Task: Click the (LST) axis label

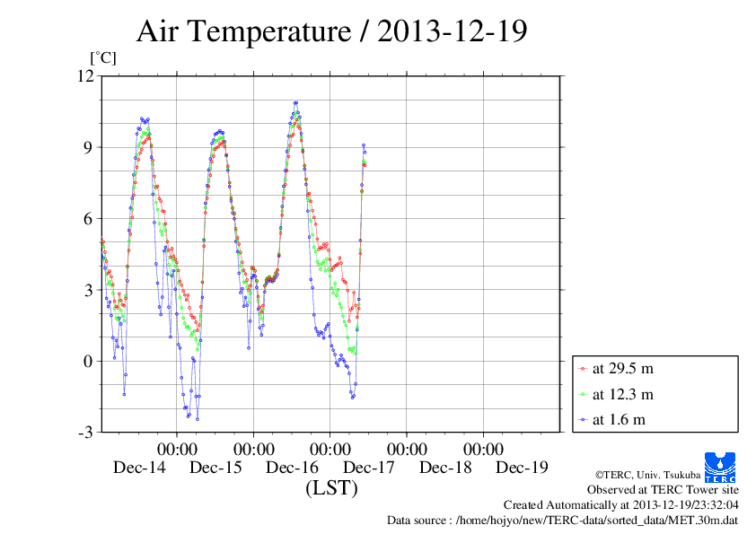Action: pos(331,487)
